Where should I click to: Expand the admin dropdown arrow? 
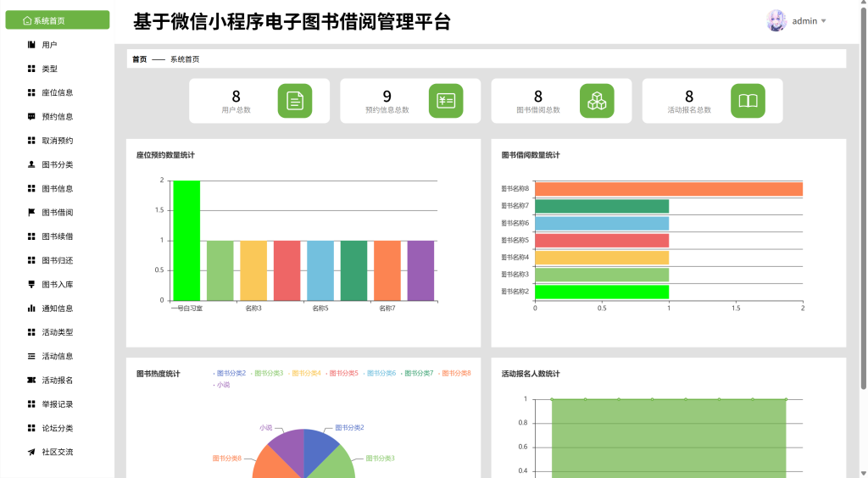click(824, 21)
